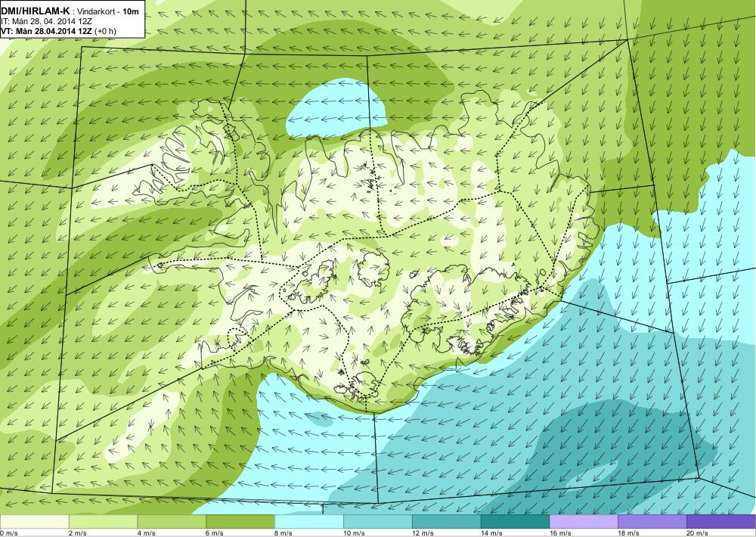This screenshot has height=537, width=756.
Task: Click the palest legend swatch starting at 0 m/s
Action: pos(34,522)
